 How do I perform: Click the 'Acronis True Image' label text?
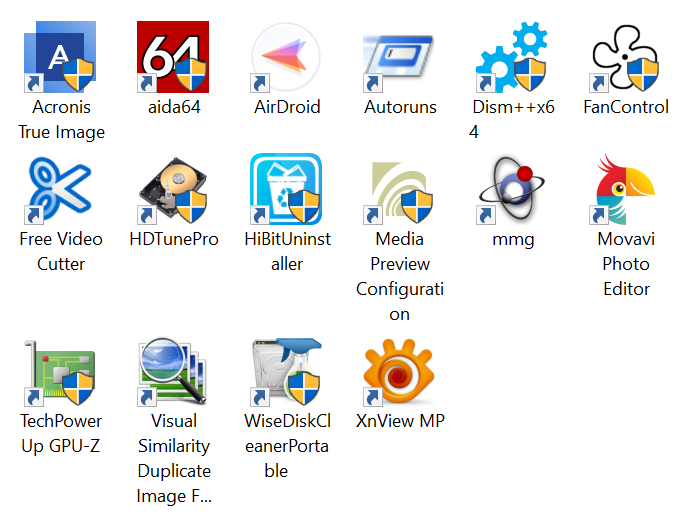pos(61,120)
